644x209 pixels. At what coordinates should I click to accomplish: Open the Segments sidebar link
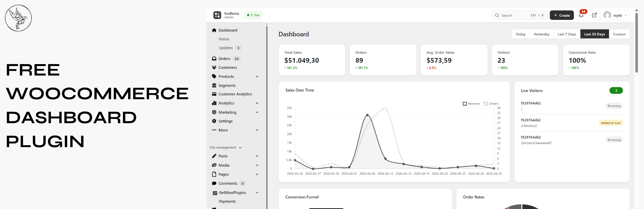227,86
